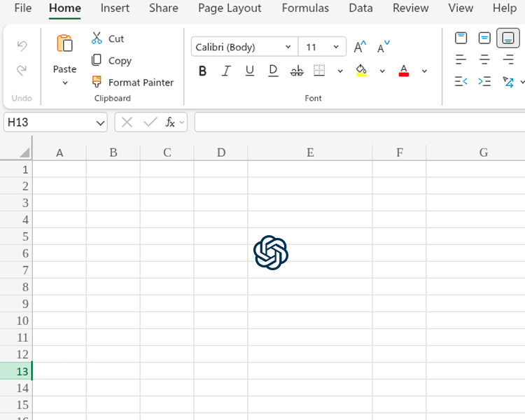The height and width of the screenshot is (420, 525).
Task: Apply cell borders with Borders icon
Action: [319, 70]
